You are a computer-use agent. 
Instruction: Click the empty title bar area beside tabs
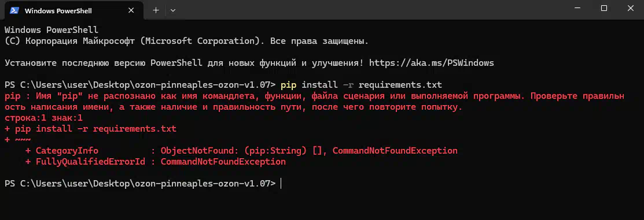370,10
